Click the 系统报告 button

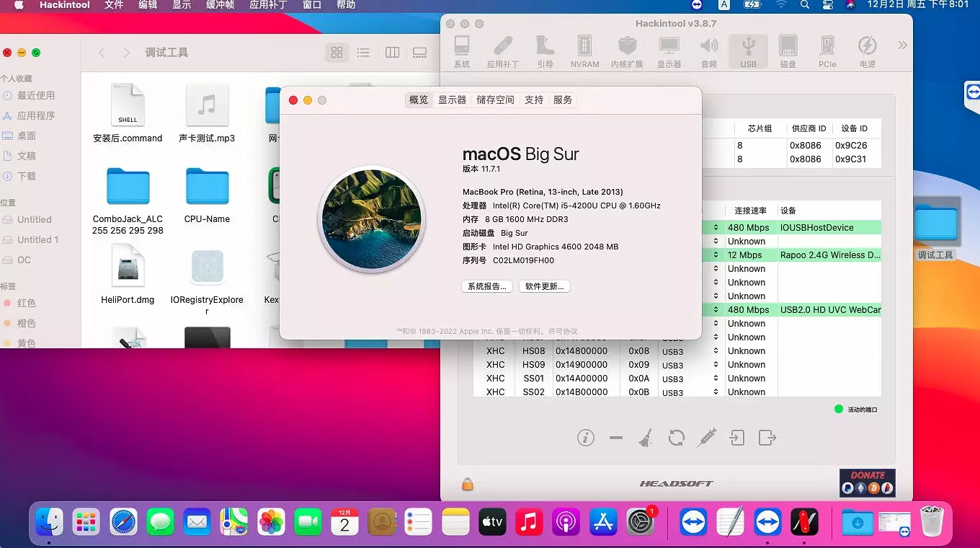[486, 286]
